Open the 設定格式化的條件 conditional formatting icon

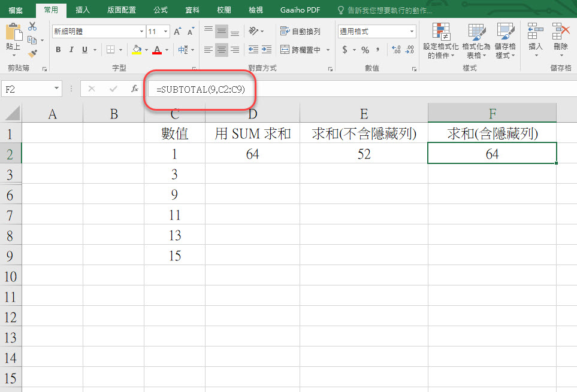coord(441,41)
